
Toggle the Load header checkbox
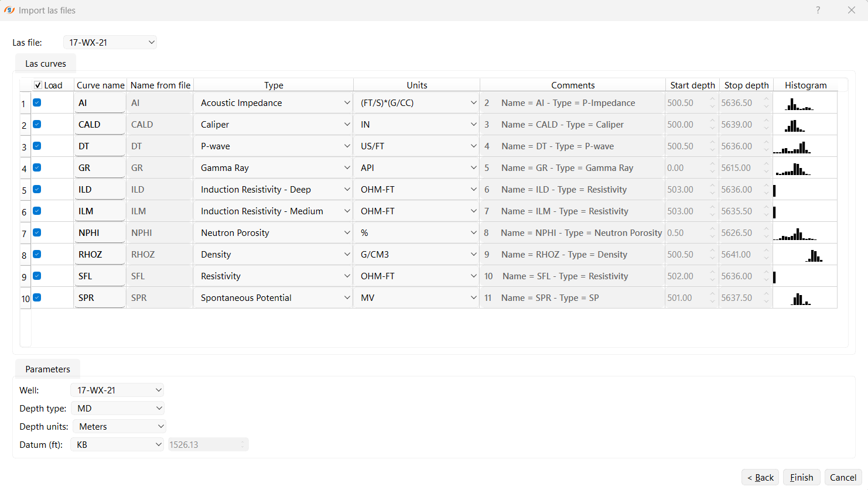[x=39, y=85]
